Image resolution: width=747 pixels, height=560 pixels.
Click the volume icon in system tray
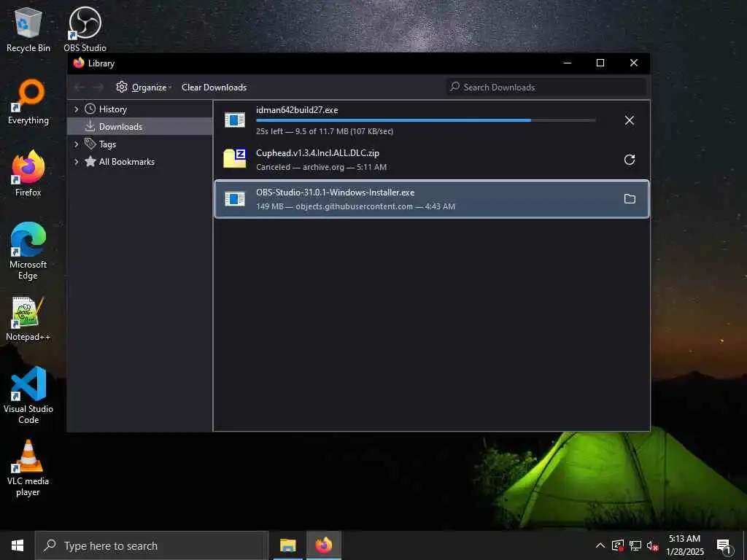pyautogui.click(x=652, y=545)
